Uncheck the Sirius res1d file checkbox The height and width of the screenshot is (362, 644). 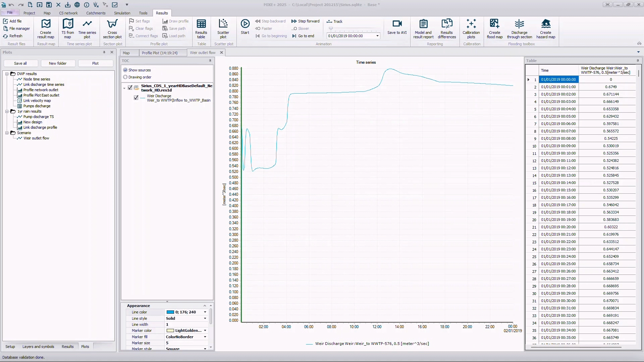pos(130,88)
